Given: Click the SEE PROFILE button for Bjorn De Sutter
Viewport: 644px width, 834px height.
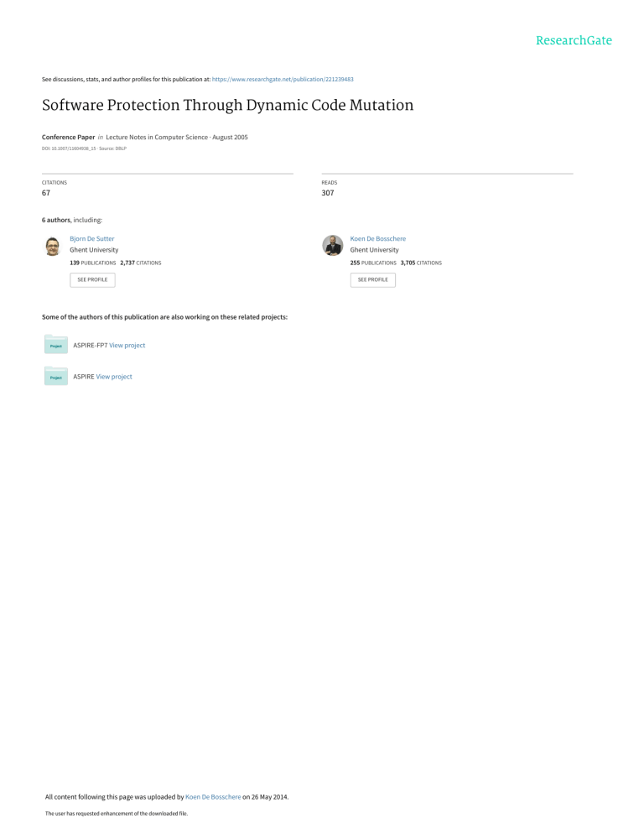Looking at the screenshot, I should click(x=92, y=279).
